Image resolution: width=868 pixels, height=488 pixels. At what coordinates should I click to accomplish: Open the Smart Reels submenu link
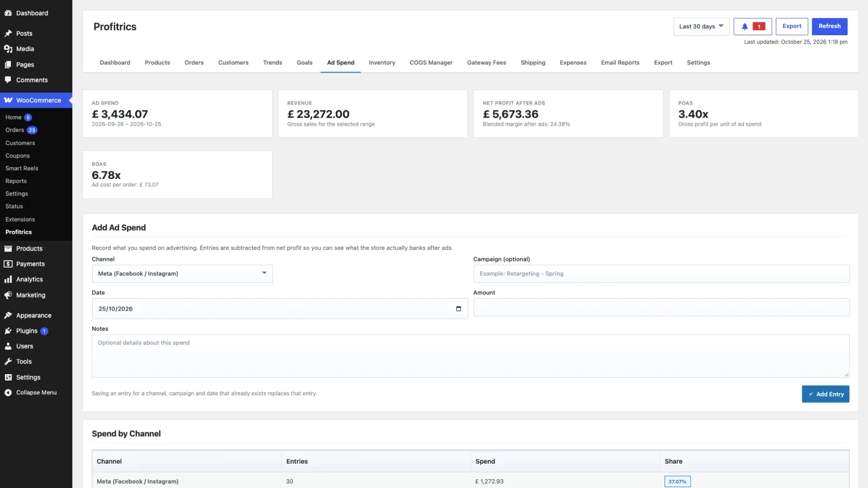click(x=22, y=169)
